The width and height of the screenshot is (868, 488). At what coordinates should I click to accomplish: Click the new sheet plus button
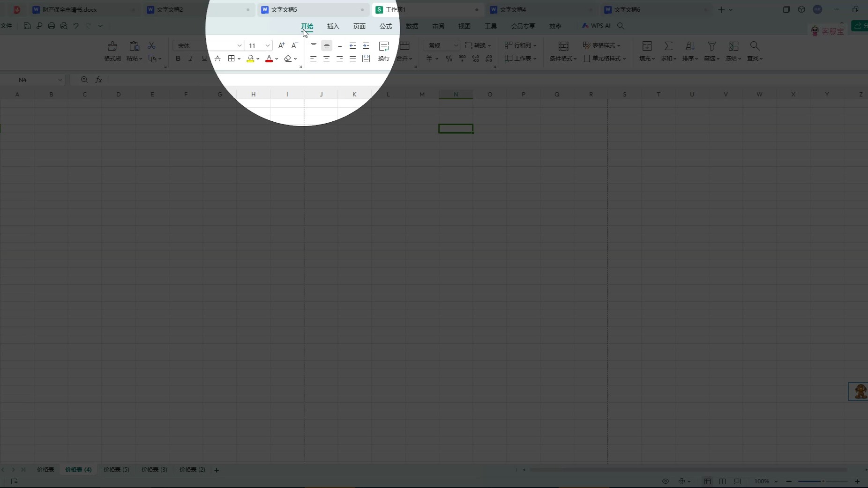216,470
